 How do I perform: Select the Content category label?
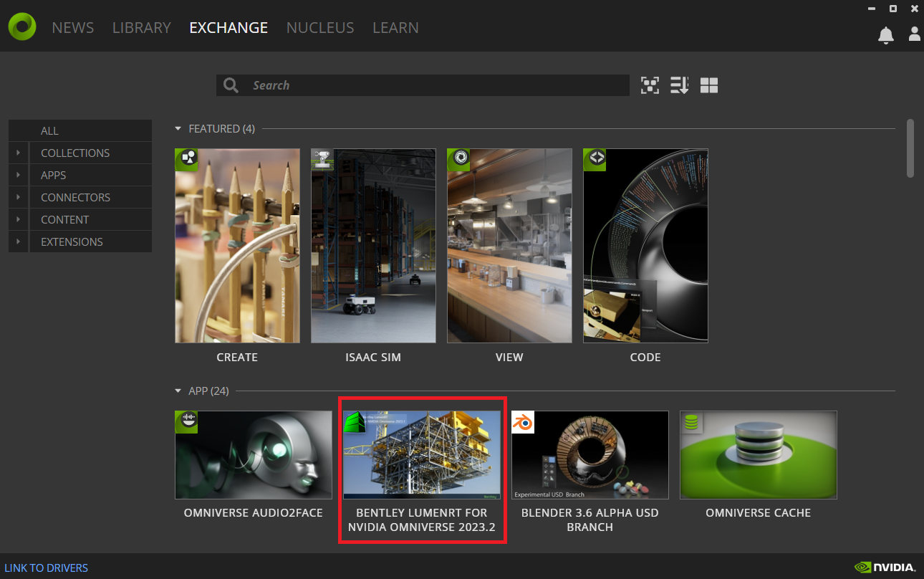[x=64, y=219]
